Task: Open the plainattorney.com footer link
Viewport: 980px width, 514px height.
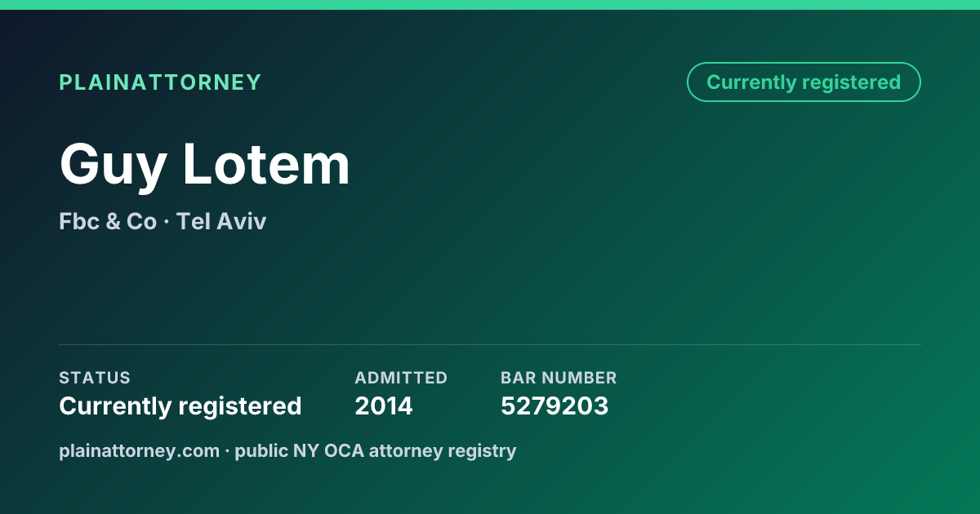Action: pos(140,450)
